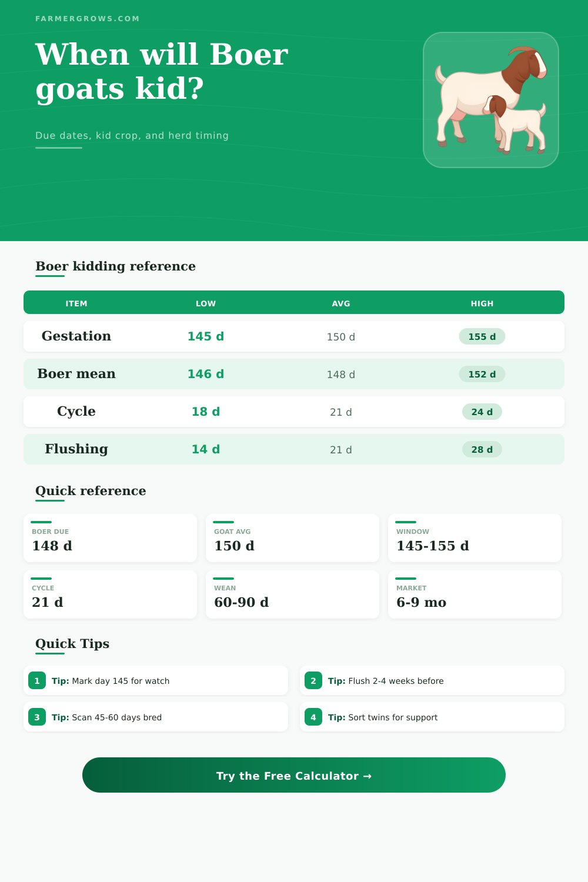Image resolution: width=588 pixels, height=882 pixels.
Task: Click the 24 d high pill
Action: click(x=482, y=412)
